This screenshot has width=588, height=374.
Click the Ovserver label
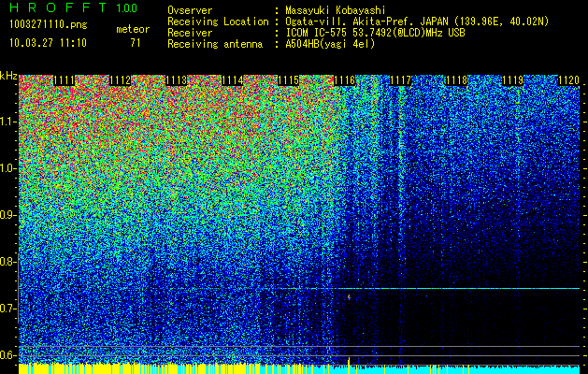click(x=190, y=10)
